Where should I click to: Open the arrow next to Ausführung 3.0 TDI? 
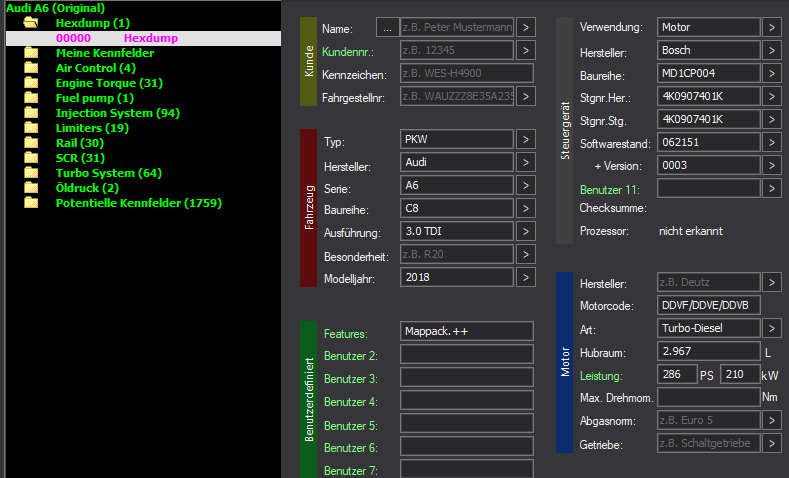525,231
